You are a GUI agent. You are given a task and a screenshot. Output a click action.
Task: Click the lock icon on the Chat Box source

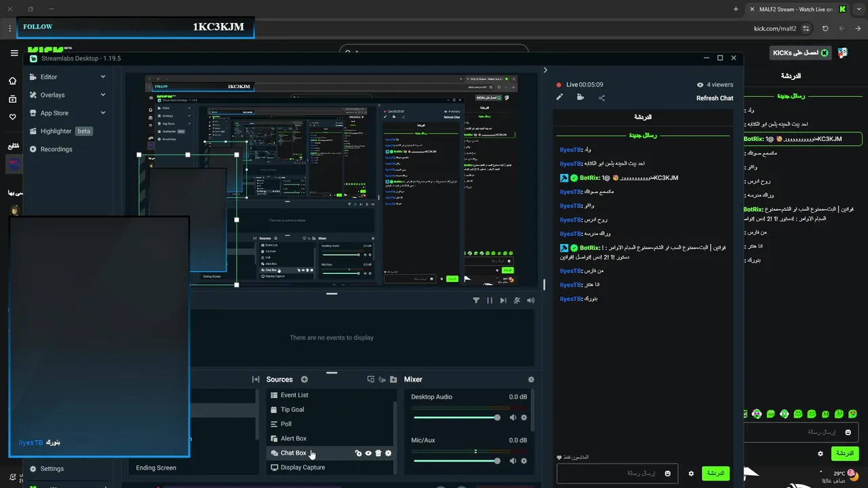click(358, 453)
